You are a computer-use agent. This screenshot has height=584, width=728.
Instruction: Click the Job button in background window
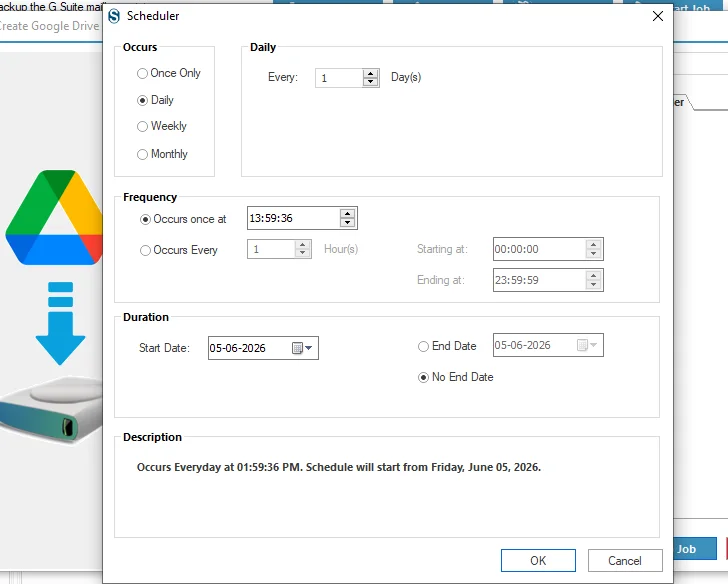[x=695, y=549]
